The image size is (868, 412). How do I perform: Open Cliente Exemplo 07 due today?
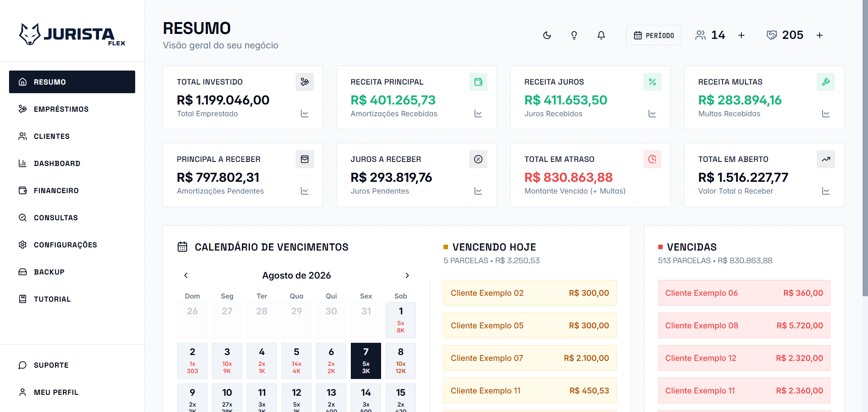[530, 358]
